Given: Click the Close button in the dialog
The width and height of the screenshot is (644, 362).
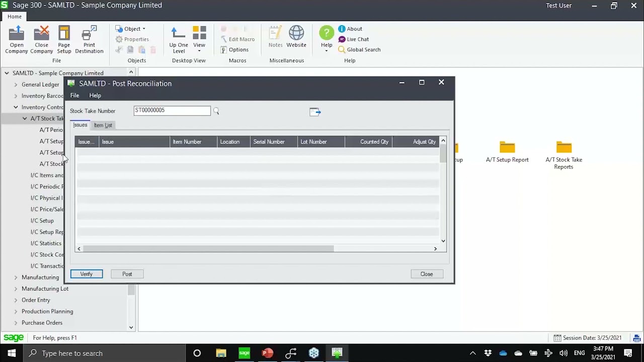Looking at the screenshot, I should click(427, 274).
